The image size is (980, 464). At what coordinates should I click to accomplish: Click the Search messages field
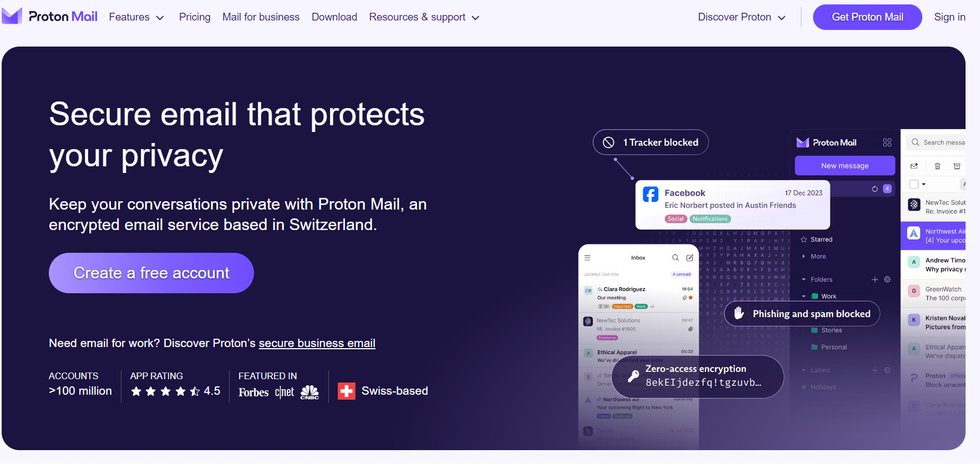943,142
